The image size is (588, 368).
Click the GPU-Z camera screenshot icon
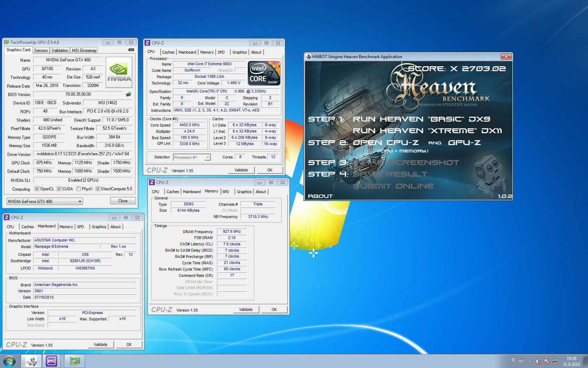pos(131,50)
